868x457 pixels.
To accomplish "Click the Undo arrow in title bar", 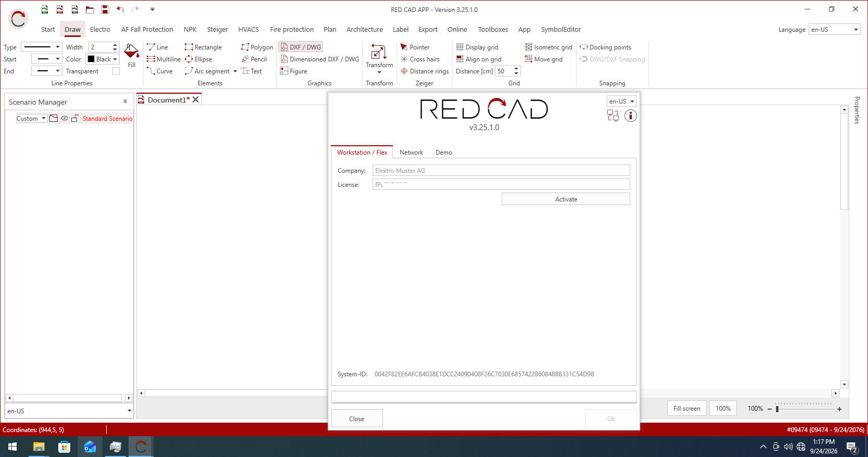I will click(x=120, y=9).
